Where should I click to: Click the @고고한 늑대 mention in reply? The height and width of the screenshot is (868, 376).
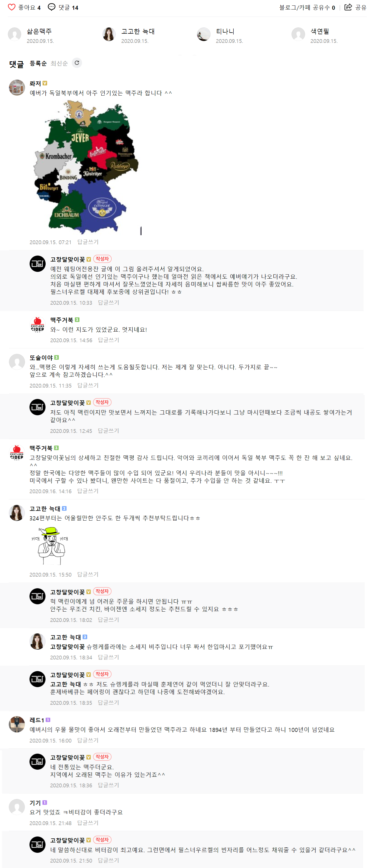tap(65, 684)
